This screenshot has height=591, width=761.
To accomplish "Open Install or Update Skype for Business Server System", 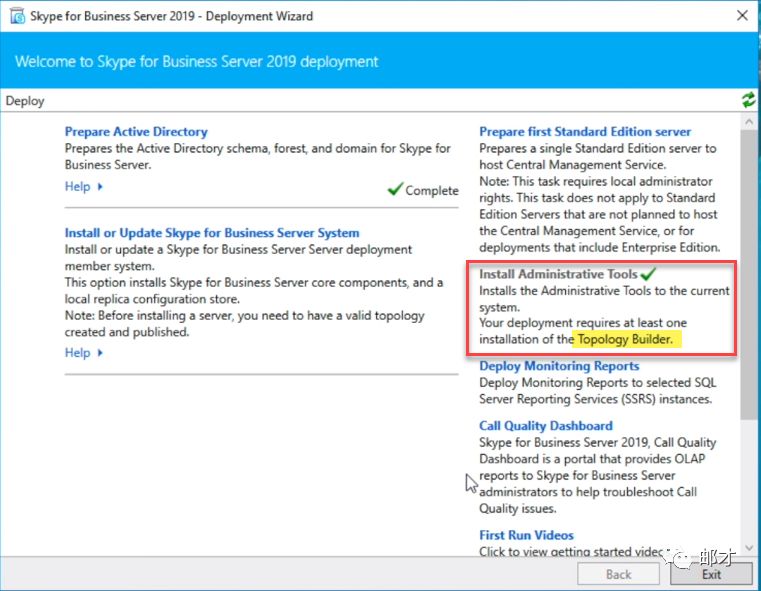I will tap(212, 233).
